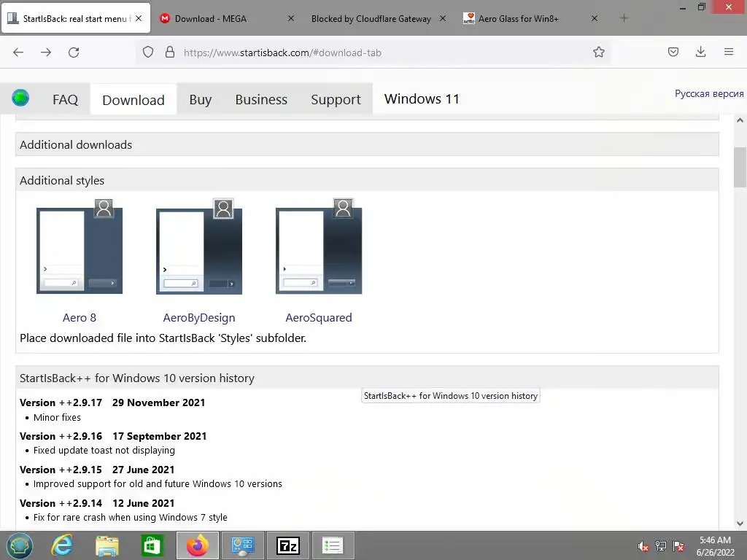The width and height of the screenshot is (747, 560).
Task: Switch to Blocked by Cloudflare Gateway tab
Action: pyautogui.click(x=371, y=18)
